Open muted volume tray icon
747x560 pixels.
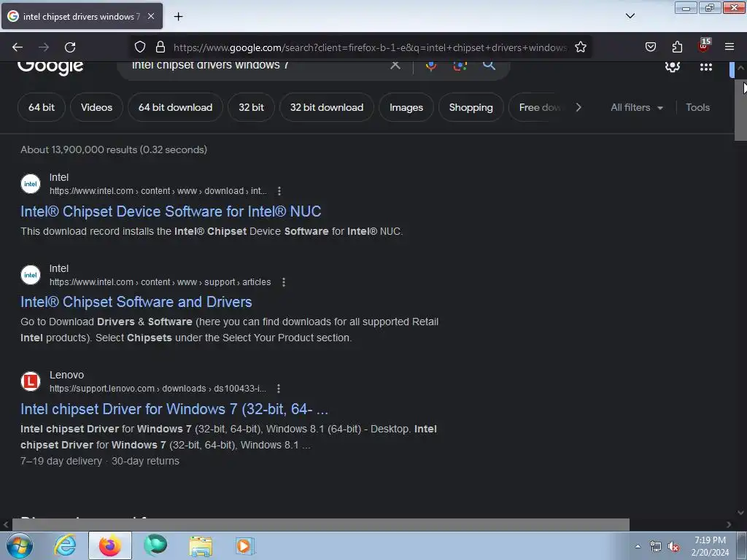click(673, 547)
